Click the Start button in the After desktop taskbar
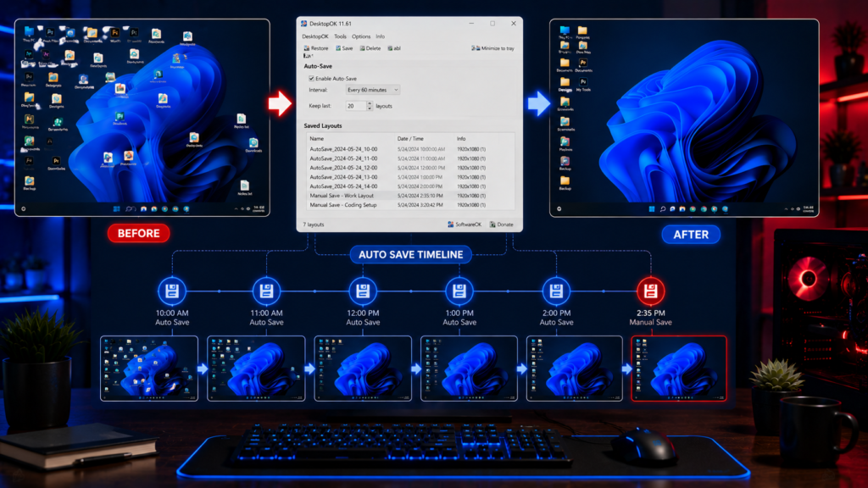The height and width of the screenshot is (488, 868). pos(652,209)
